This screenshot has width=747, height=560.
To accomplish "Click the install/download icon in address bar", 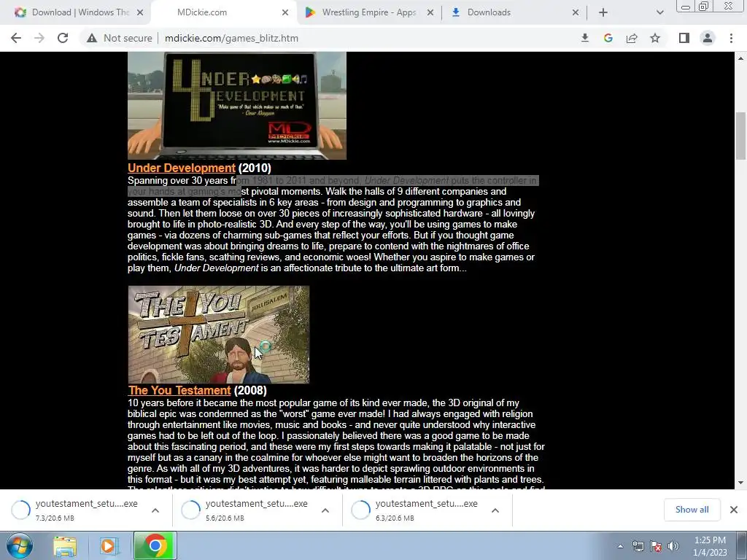I will pos(584,38).
